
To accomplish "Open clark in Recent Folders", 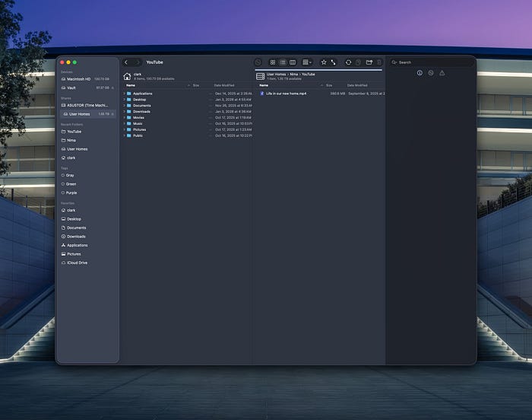I will click(x=88, y=158).
